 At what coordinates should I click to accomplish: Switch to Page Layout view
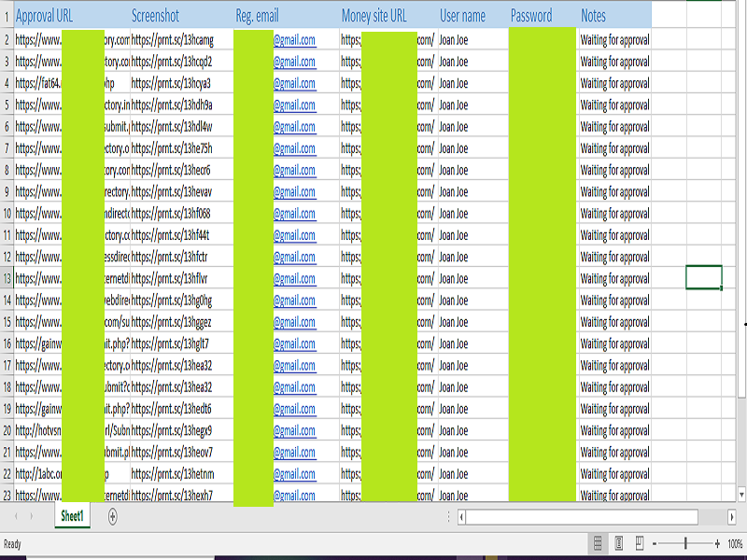[x=618, y=541]
